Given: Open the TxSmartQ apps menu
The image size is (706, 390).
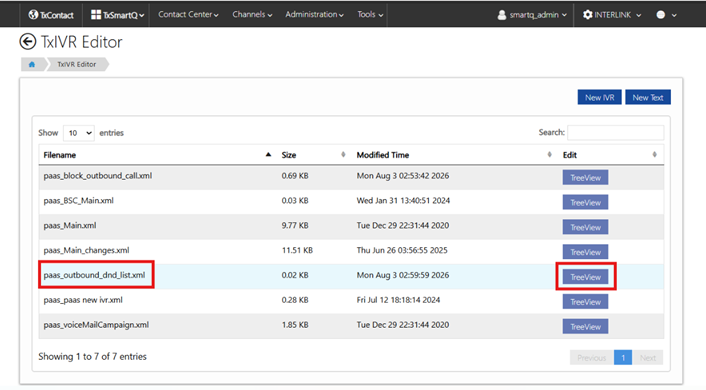Looking at the screenshot, I should pos(118,15).
